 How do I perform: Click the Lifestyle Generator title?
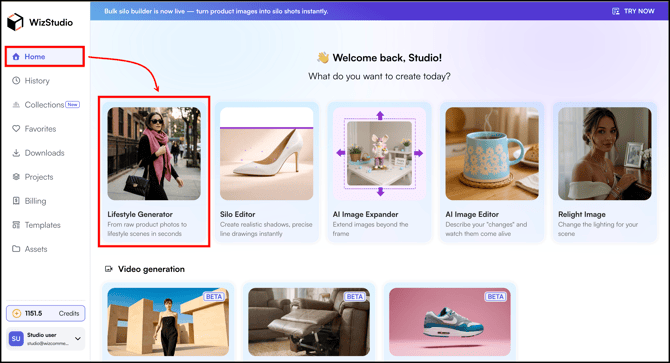(140, 214)
